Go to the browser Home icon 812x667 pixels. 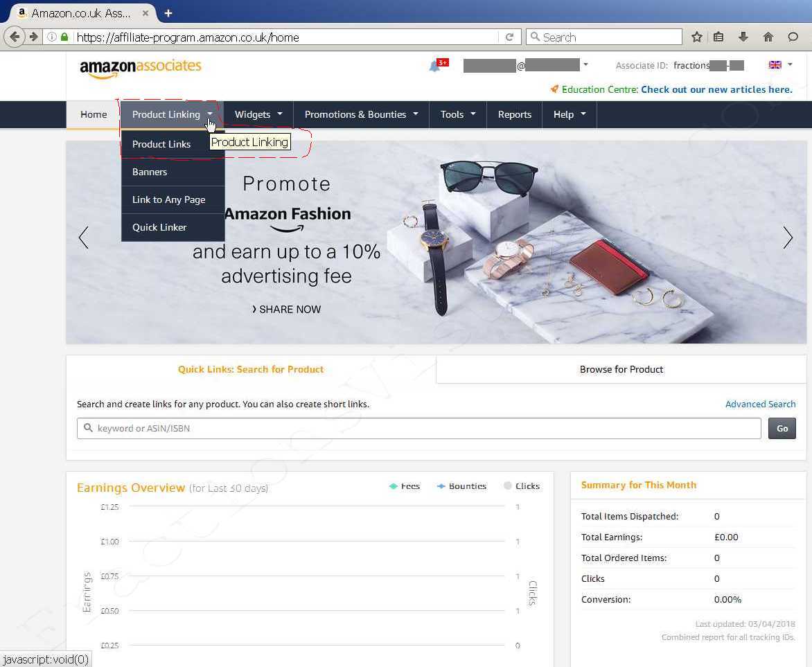point(768,37)
